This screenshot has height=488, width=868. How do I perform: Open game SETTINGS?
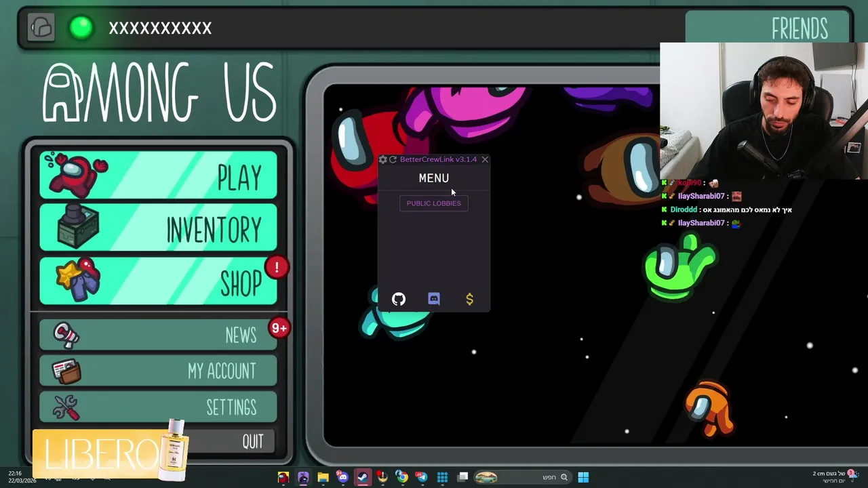click(159, 407)
